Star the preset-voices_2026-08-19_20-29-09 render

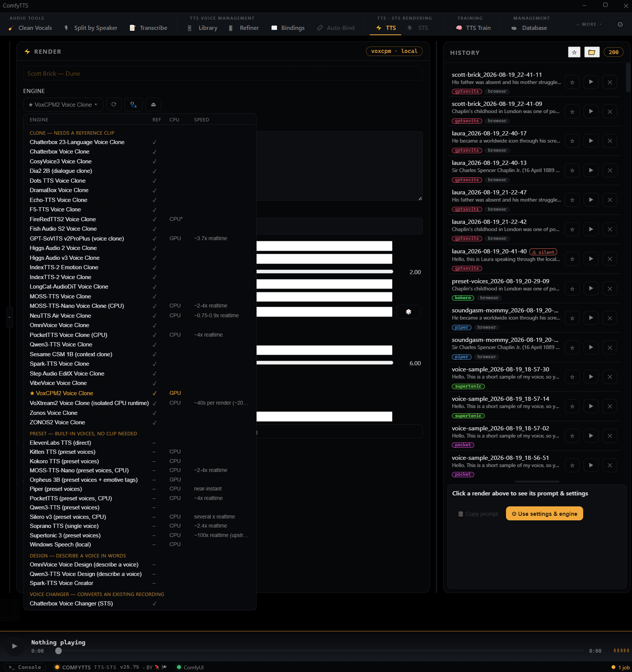(x=572, y=289)
